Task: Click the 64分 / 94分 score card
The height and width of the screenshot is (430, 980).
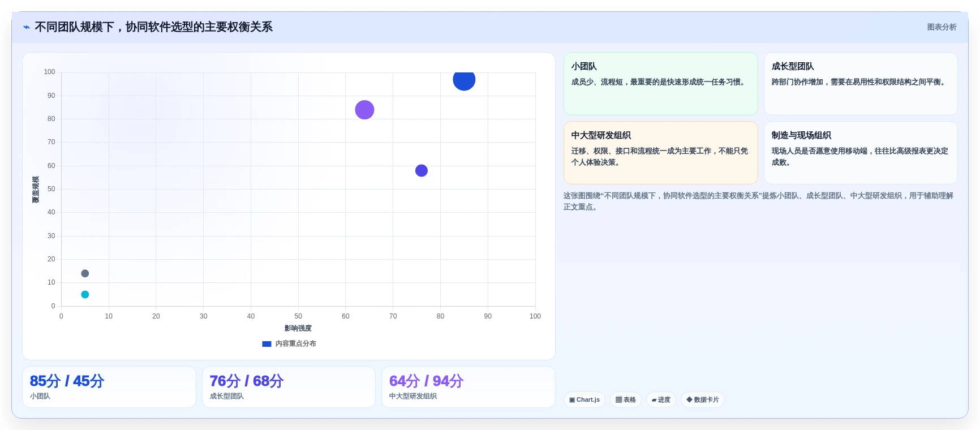Action: pyautogui.click(x=468, y=387)
